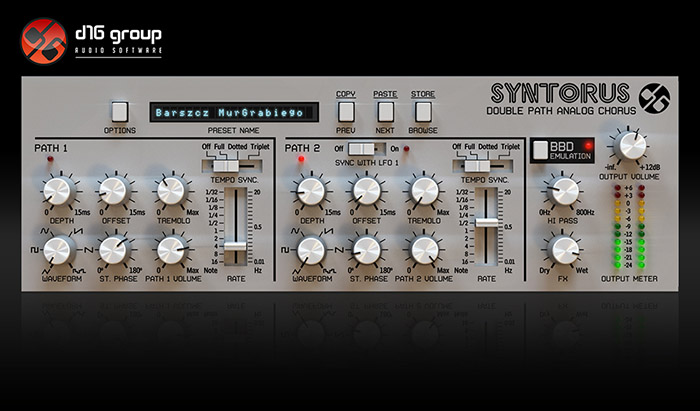Click the Path 1 Rate slider handle
The image size is (700, 411).
(235, 246)
